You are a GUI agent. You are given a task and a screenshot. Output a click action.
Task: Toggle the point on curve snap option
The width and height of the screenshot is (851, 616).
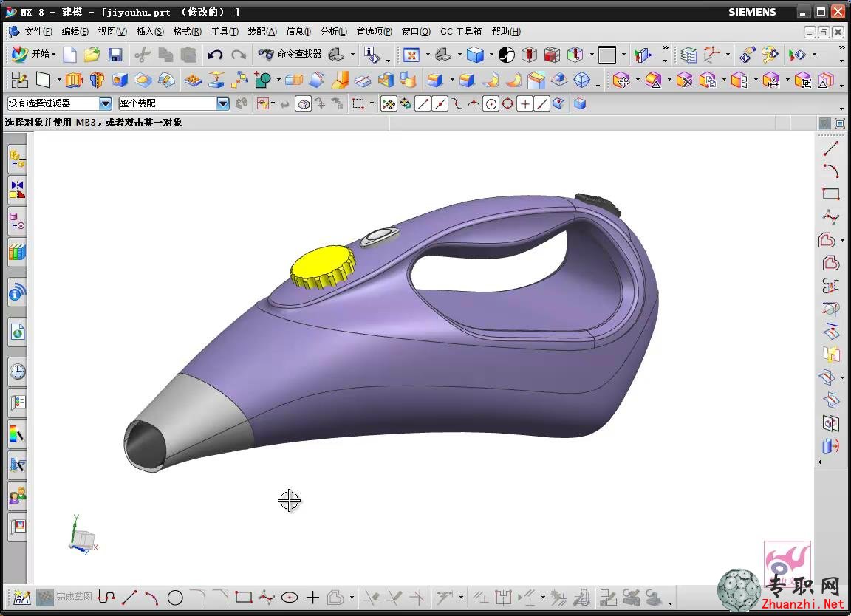point(541,103)
